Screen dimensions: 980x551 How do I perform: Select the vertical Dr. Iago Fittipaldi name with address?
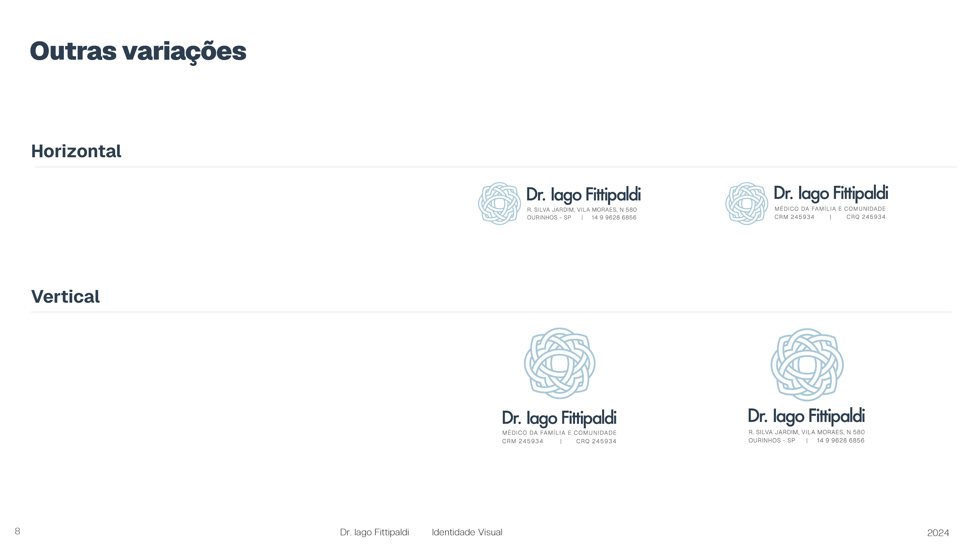click(806, 416)
